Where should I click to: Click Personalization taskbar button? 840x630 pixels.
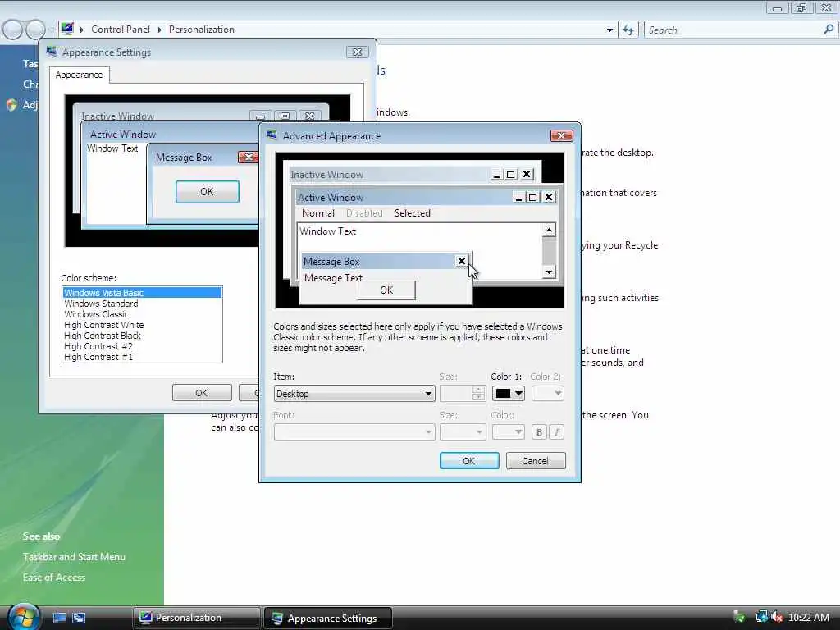tap(196, 618)
